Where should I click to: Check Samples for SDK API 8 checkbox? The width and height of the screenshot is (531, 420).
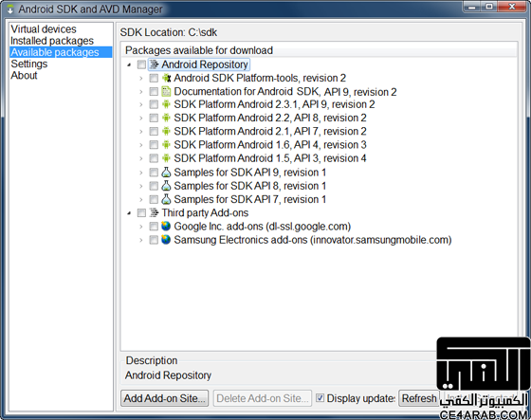point(154,186)
